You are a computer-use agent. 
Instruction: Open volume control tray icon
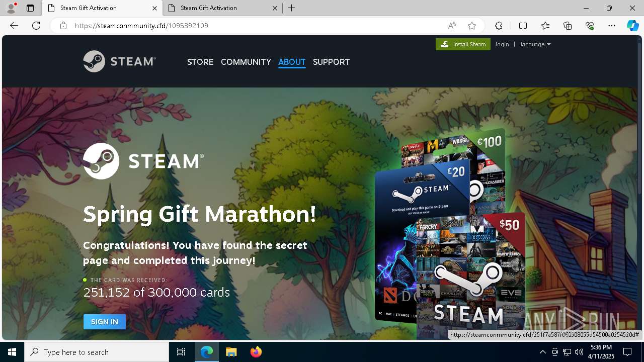pyautogui.click(x=579, y=352)
